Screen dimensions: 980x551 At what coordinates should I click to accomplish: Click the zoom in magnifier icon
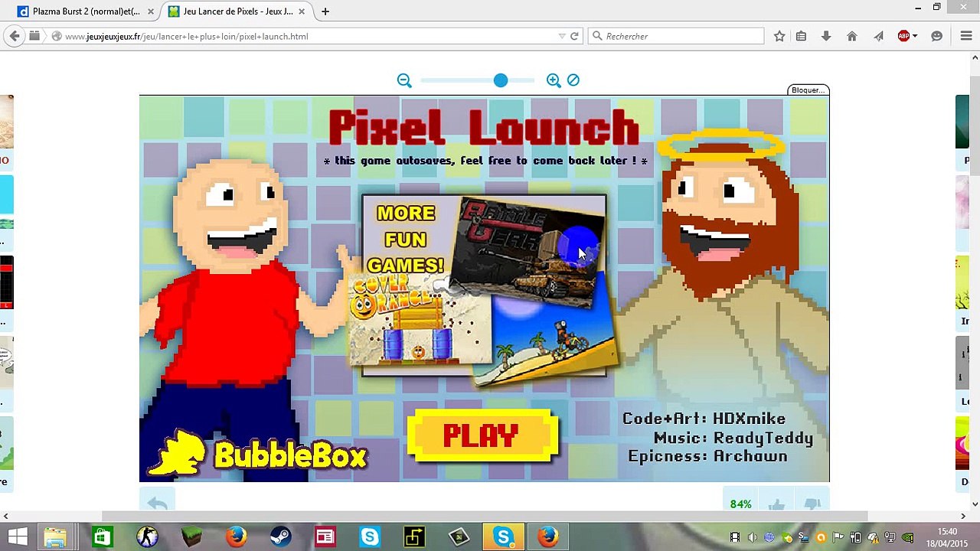554,80
